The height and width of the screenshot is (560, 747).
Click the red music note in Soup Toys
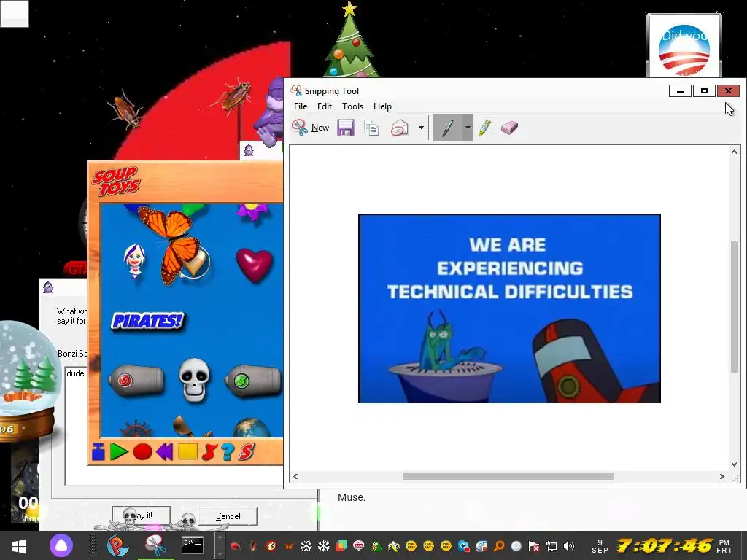point(209,451)
